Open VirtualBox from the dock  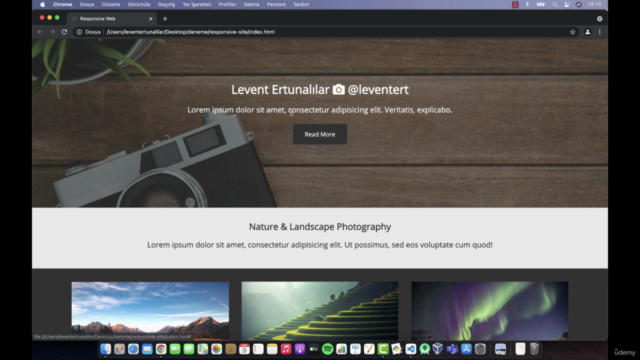coord(438,349)
